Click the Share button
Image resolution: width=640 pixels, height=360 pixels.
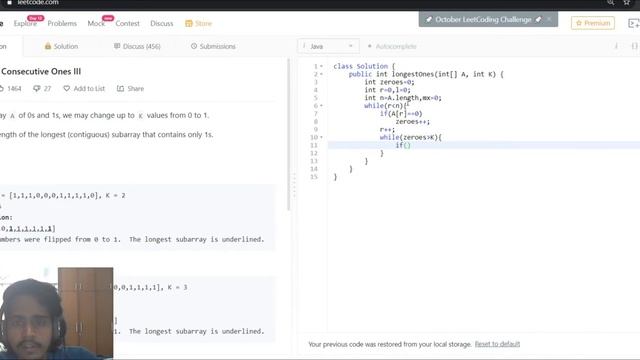(131, 89)
